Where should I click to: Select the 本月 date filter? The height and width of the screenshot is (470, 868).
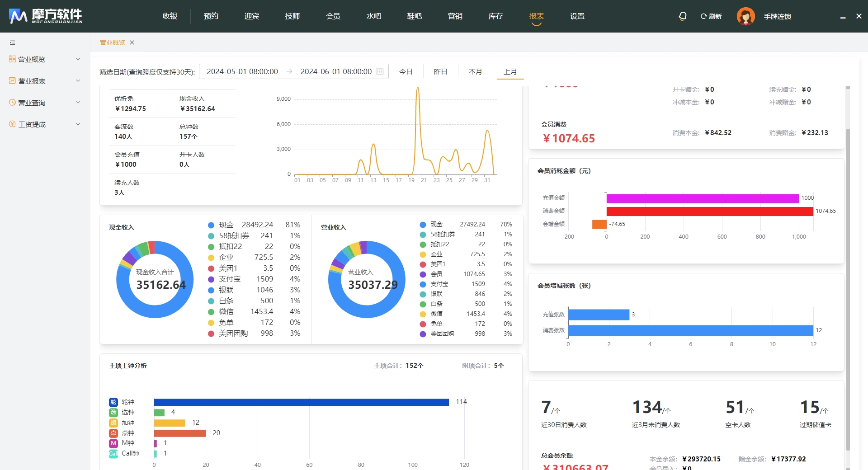[475, 71]
